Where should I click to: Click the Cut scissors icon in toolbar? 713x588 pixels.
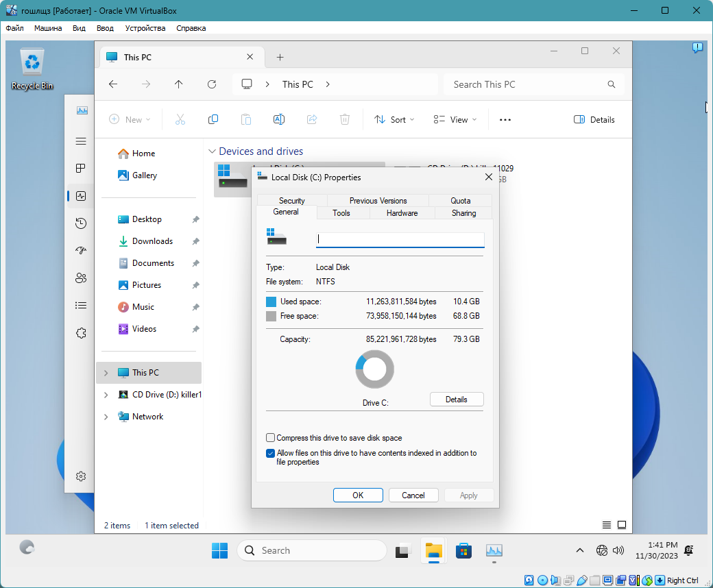pyautogui.click(x=180, y=119)
